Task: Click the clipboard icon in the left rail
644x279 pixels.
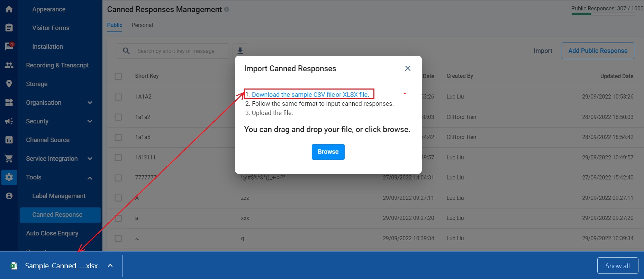Action: (9, 28)
